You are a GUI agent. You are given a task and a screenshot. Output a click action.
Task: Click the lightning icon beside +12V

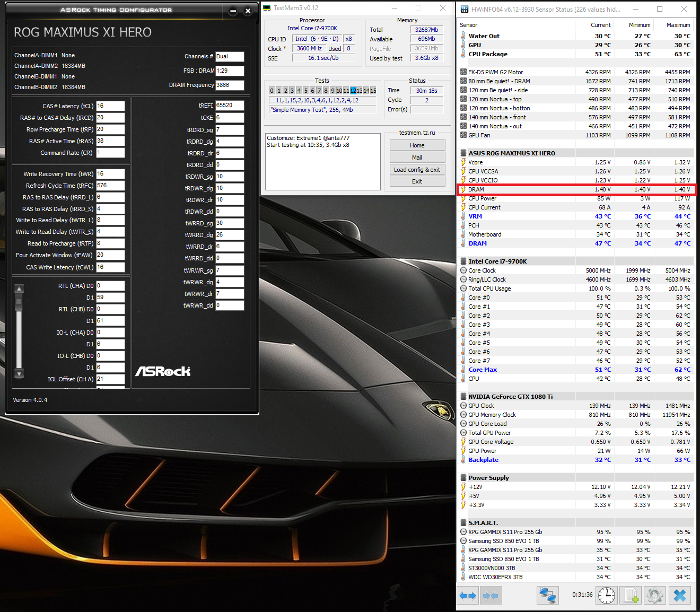pos(463,487)
